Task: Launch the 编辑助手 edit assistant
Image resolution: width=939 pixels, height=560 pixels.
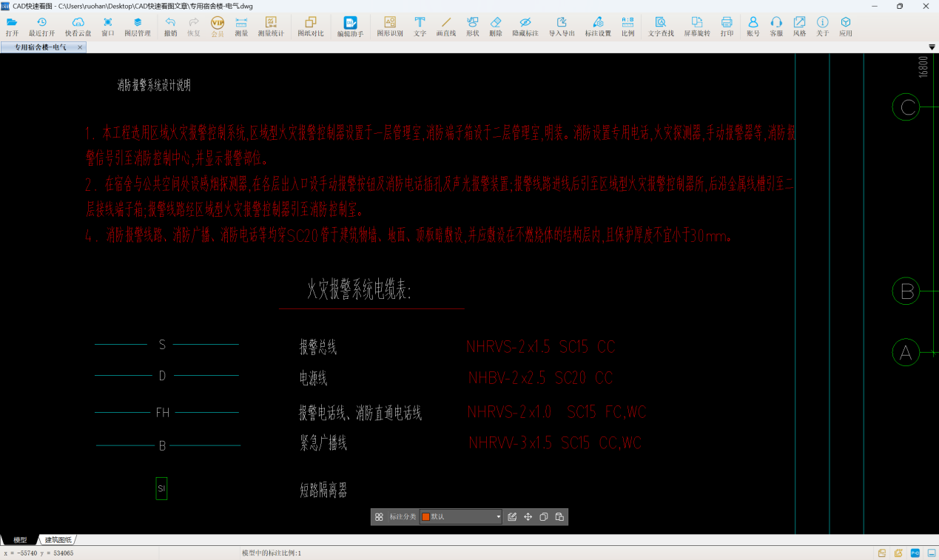Action: click(x=350, y=27)
